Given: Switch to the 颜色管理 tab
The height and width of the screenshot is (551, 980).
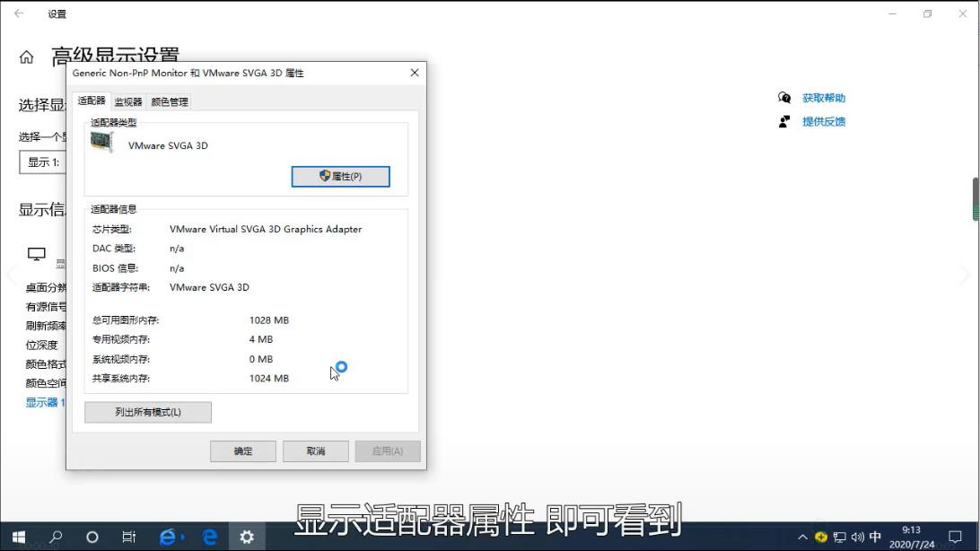Looking at the screenshot, I should pos(170,101).
